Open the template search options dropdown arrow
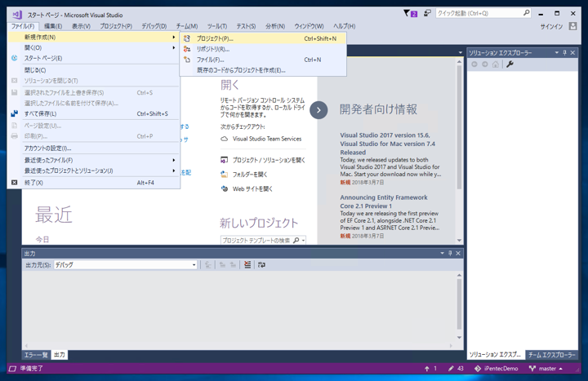The image size is (588, 381). pyautogui.click(x=303, y=241)
